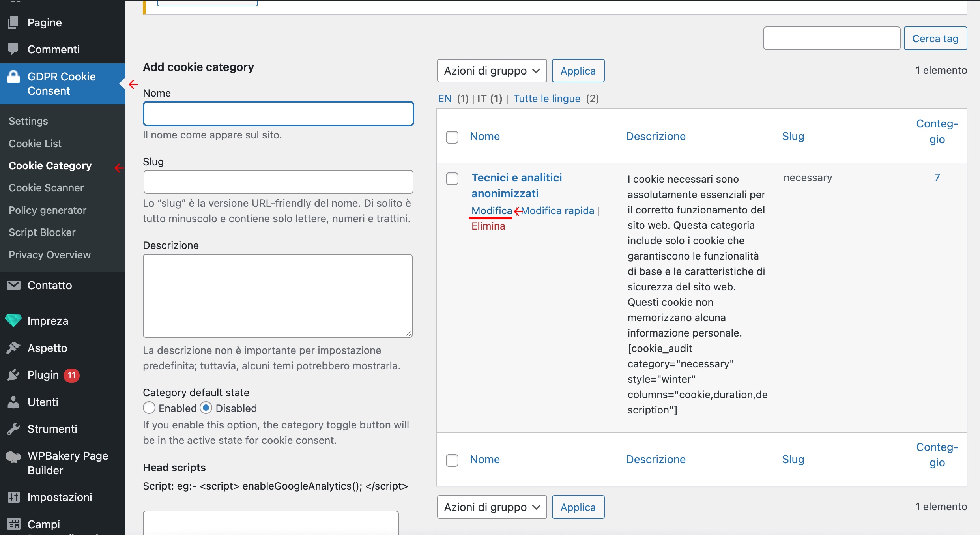This screenshot has width=980, height=535.
Task: Expand the Azioni di gruppo dropdown top
Action: (491, 70)
